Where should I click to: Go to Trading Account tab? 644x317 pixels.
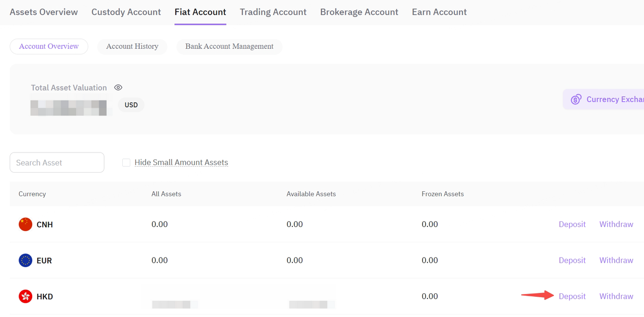[273, 12]
